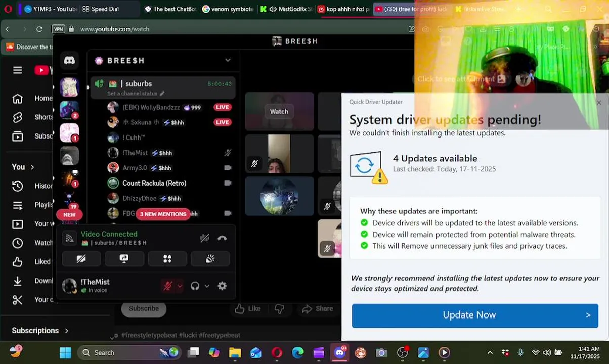The width and height of the screenshot is (609, 364).
Task: Open Opera main menu icon
Action: 8,9
